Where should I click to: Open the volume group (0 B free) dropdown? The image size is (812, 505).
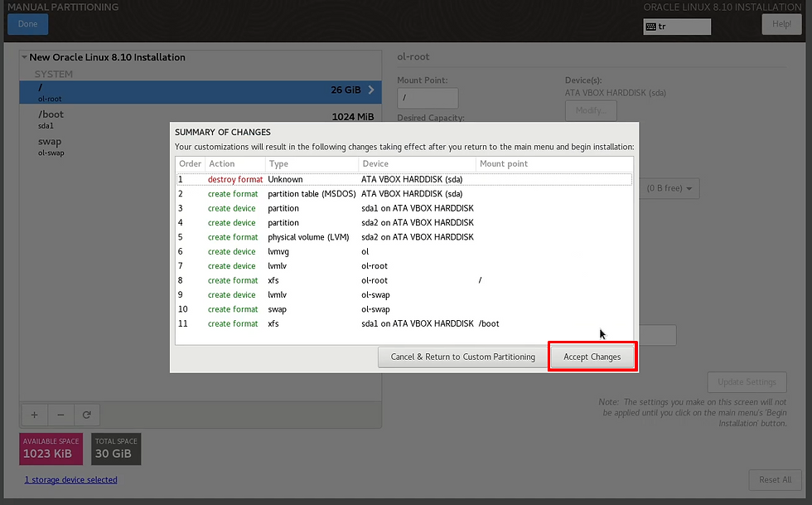pyautogui.click(x=669, y=188)
